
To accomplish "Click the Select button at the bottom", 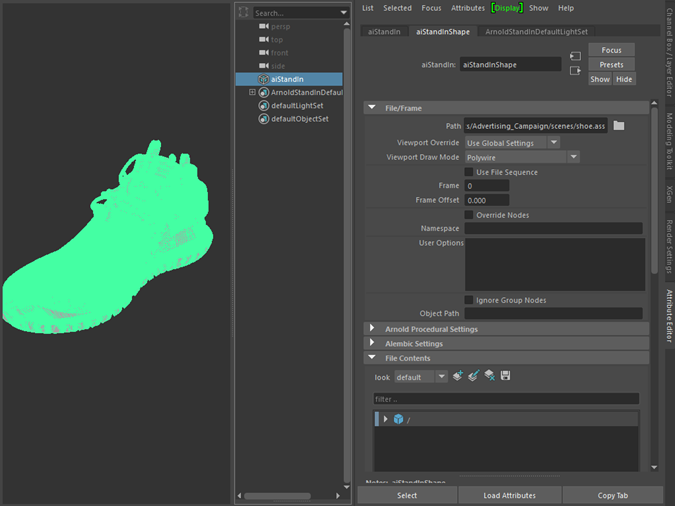I will [407, 495].
